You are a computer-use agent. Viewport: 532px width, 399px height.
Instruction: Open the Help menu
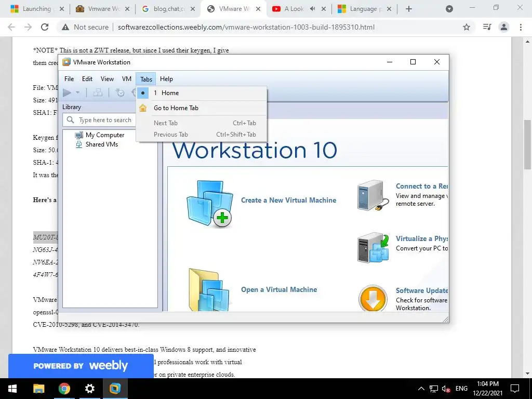click(166, 79)
